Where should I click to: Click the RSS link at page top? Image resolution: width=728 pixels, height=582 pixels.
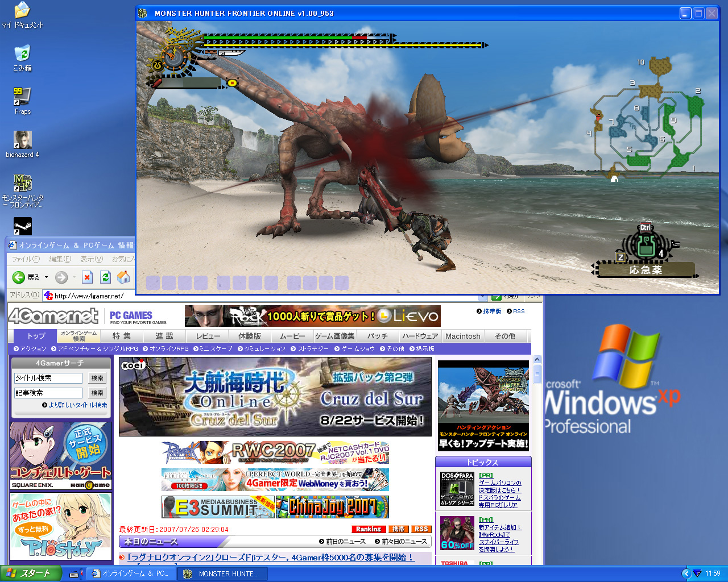pos(516,311)
